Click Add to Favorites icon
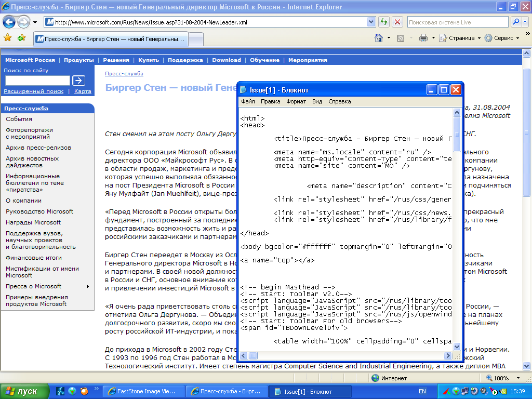Screen dimensions: 532x399 tap(21, 38)
